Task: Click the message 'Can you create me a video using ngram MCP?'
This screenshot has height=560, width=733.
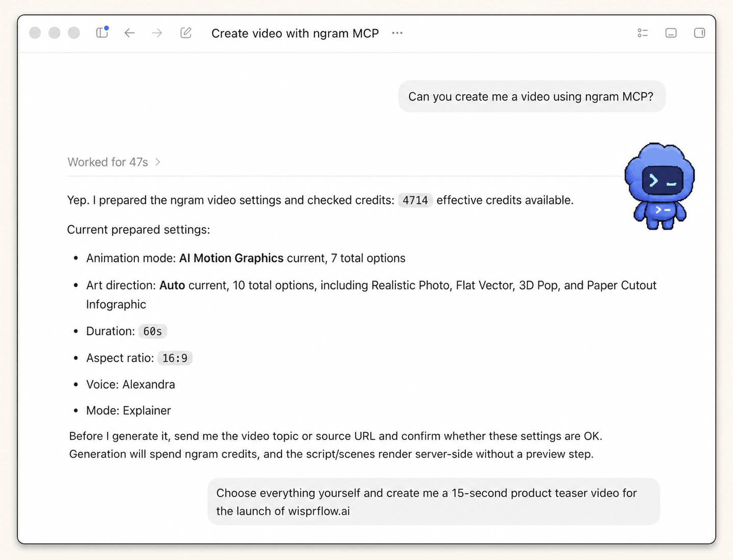Action: pyautogui.click(x=531, y=97)
